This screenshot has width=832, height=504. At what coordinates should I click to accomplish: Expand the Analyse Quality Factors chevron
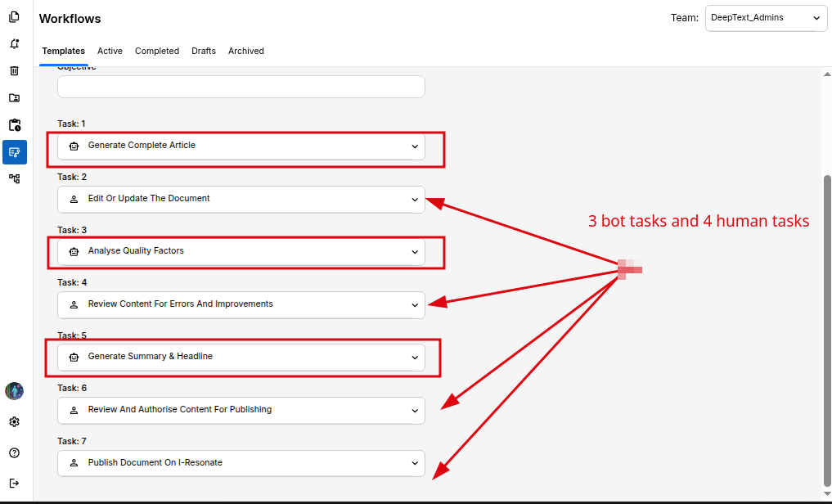click(x=414, y=252)
